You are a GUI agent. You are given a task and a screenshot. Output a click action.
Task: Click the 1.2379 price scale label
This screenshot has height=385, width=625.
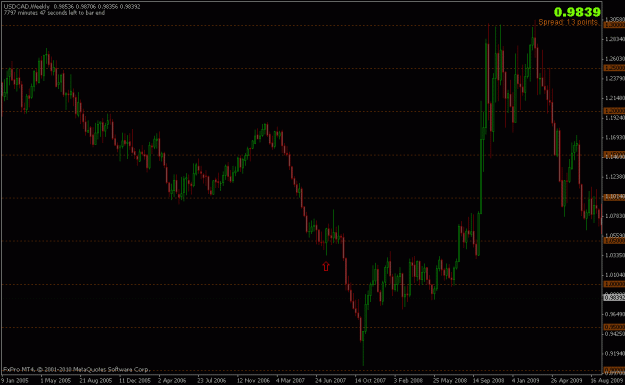pyautogui.click(x=615, y=79)
